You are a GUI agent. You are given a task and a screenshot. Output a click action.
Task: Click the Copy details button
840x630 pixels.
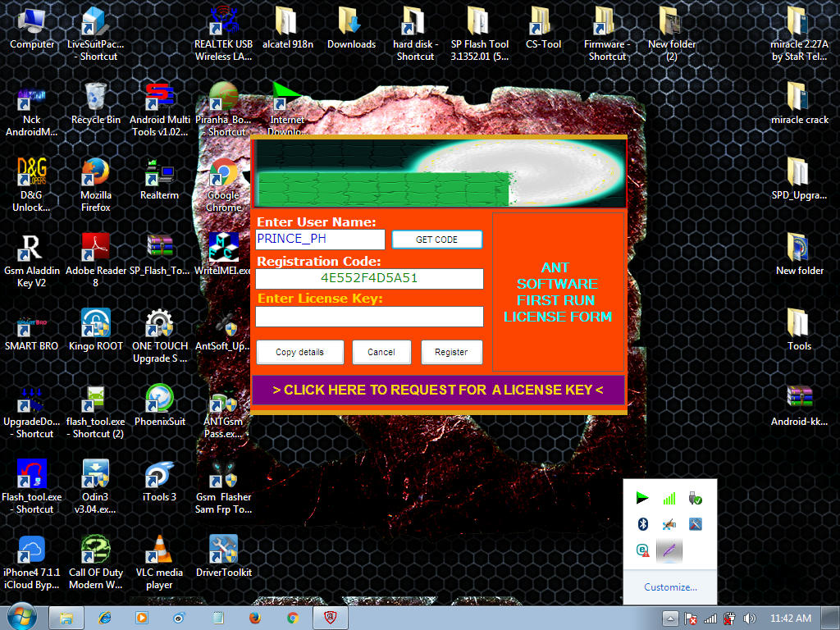coord(300,352)
